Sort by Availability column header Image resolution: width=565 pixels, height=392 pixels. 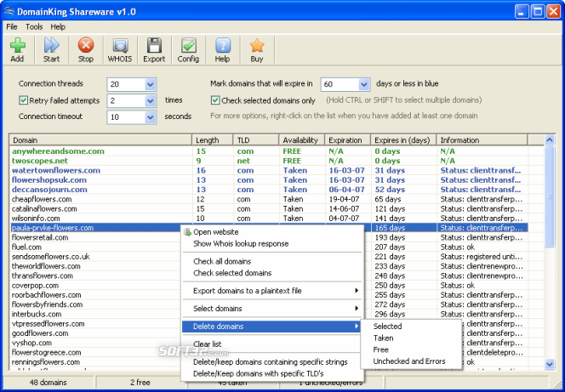point(302,140)
